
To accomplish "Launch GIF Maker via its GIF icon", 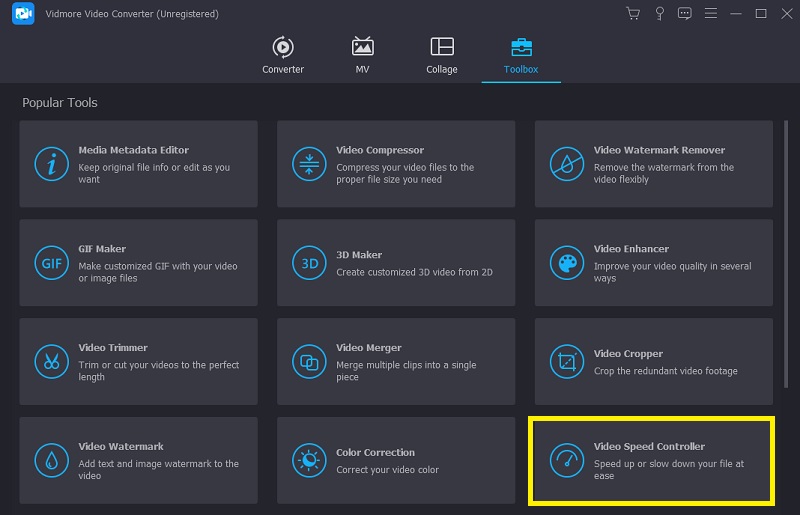I will [51, 263].
